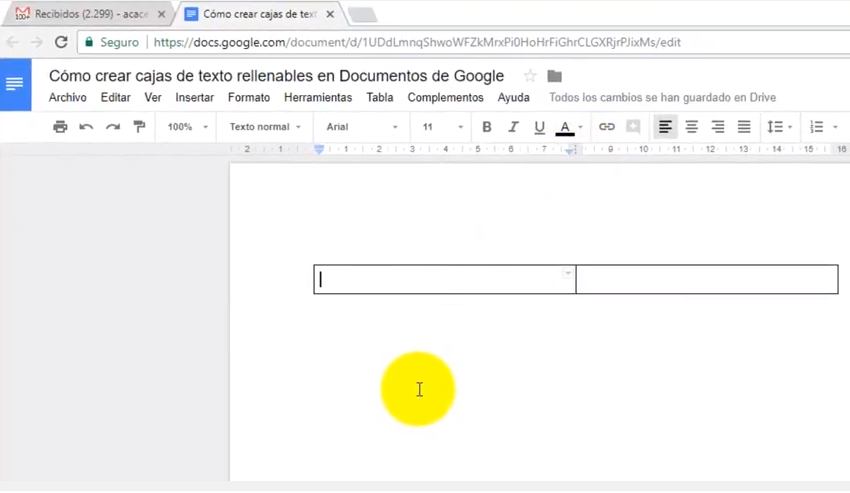Click the document title text

pos(276,76)
